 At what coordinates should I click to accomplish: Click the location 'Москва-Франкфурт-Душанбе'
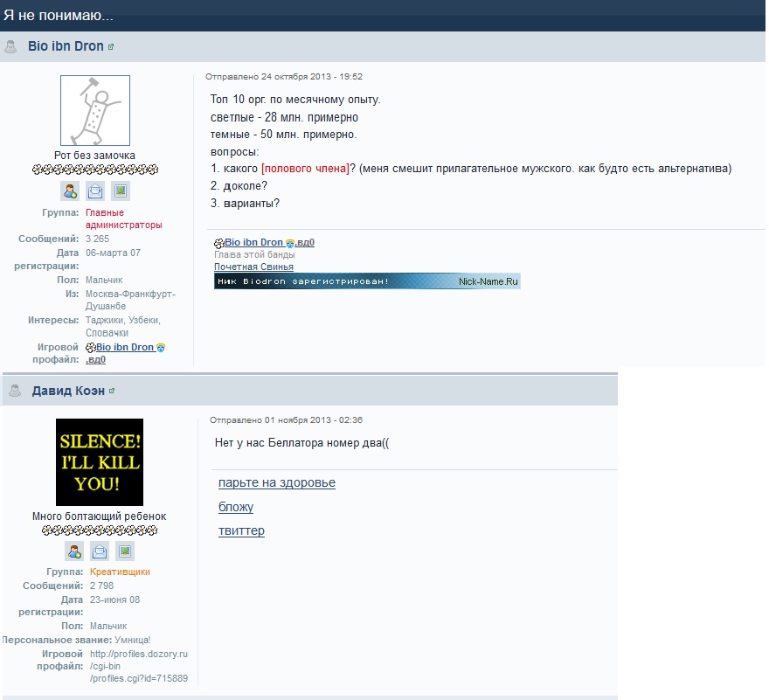click(130, 300)
